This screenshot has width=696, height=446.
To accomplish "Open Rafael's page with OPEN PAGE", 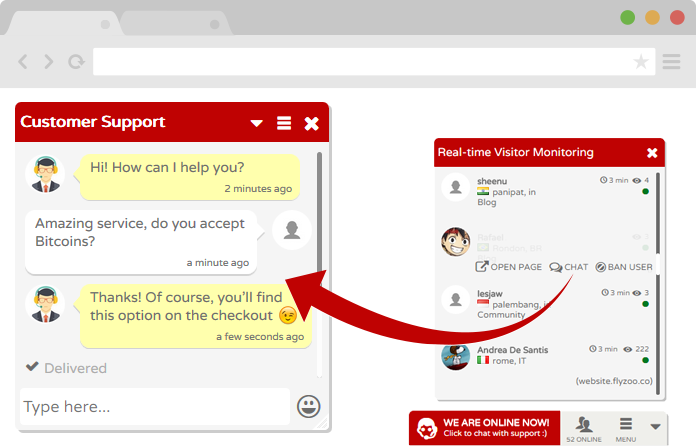I will (x=509, y=267).
